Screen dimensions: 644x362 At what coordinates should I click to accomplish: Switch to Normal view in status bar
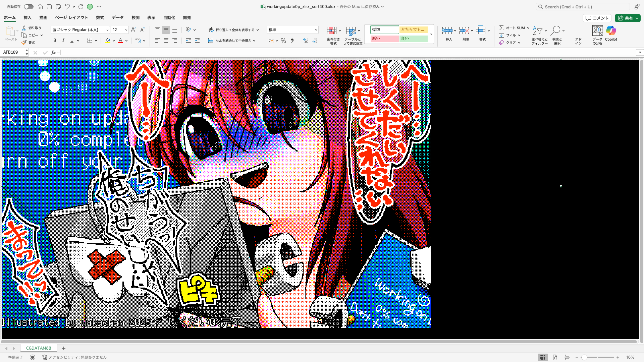pos(542,357)
